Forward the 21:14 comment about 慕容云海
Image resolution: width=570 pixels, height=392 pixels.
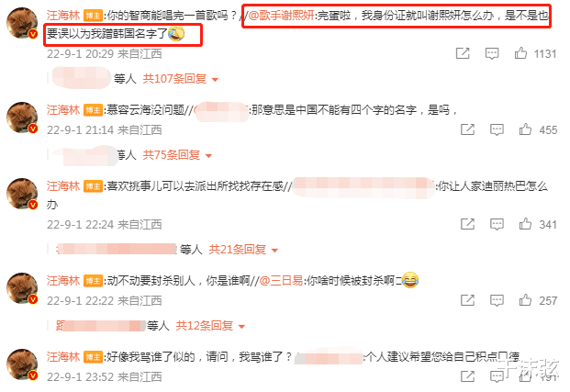[x=467, y=129]
